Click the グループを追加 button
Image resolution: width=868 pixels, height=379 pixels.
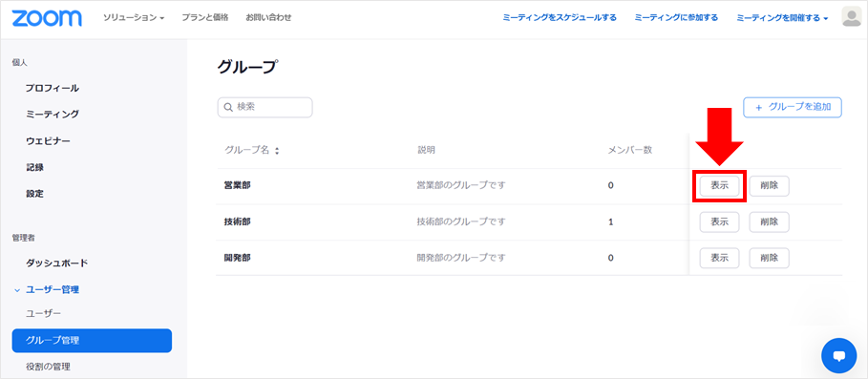pos(793,107)
